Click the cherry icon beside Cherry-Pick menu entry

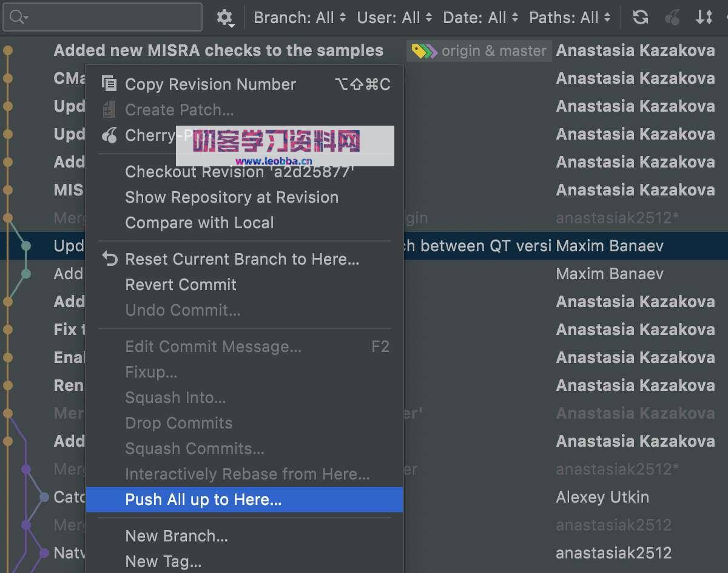pos(110,135)
